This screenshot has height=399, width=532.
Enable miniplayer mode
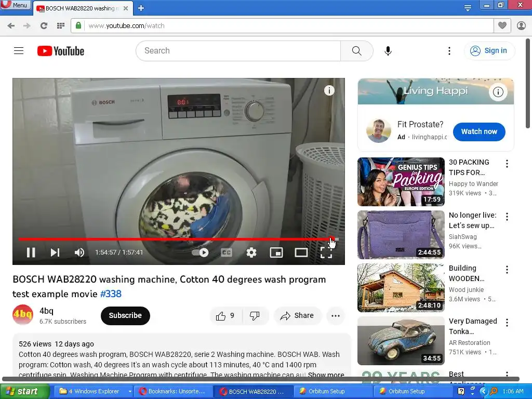coord(276,252)
